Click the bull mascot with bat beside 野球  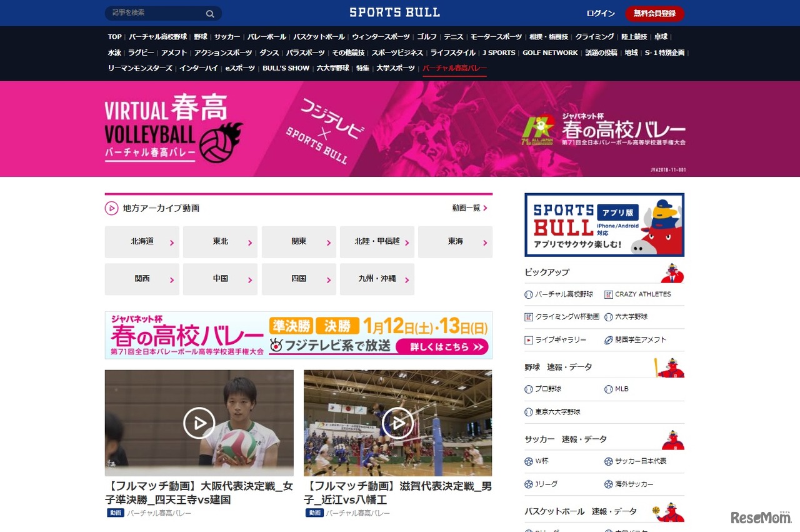(670, 368)
